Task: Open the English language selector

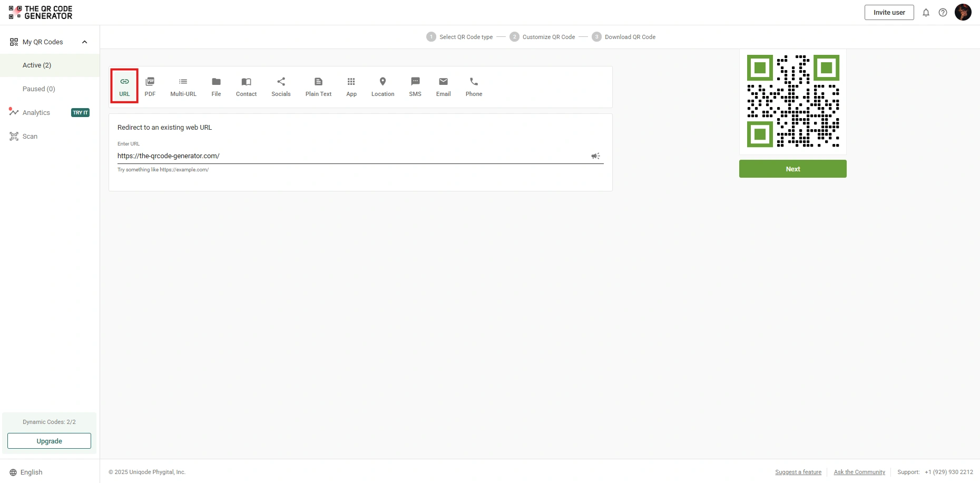Action: (x=26, y=472)
